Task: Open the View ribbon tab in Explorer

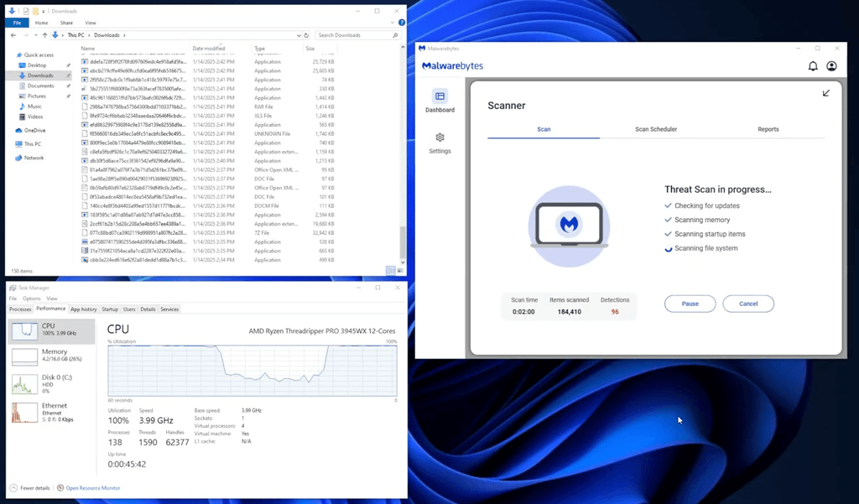Action: 91,23
